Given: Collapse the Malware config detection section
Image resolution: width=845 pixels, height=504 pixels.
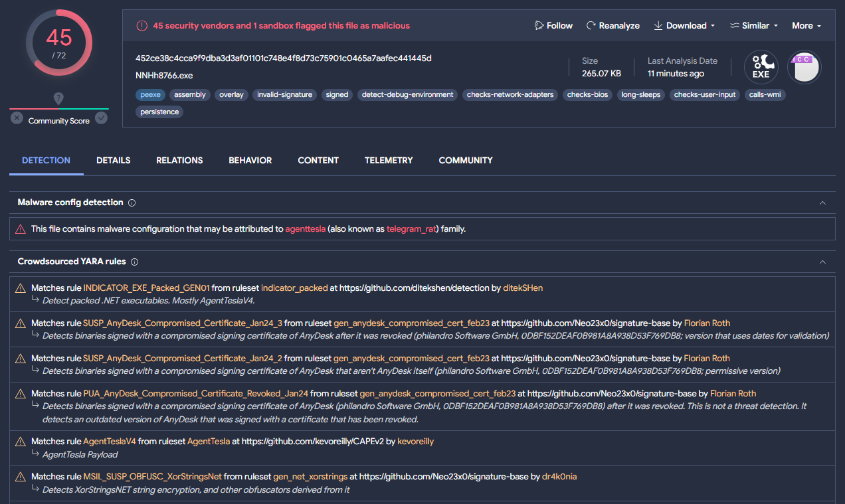Looking at the screenshot, I should [x=822, y=203].
